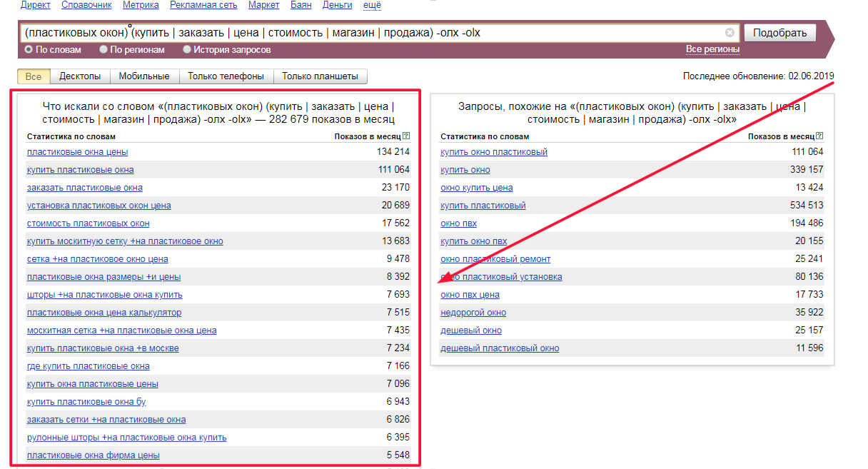The height and width of the screenshot is (469, 868).
Task: Open the заказать пластиковые окна link
Action: pos(85,188)
